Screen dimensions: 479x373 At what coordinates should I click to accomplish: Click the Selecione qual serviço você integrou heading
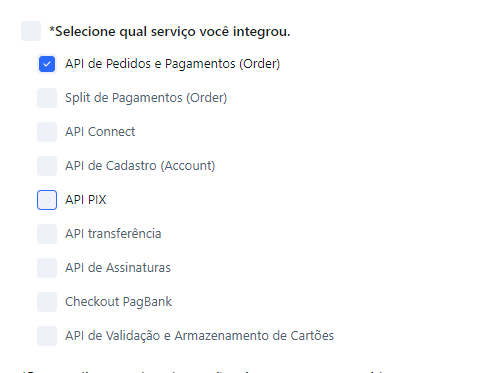click(170, 31)
